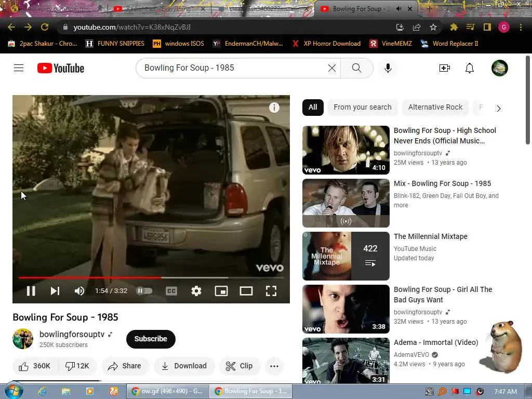The height and width of the screenshot is (399, 532).
Task: Dislike the video (12K)
Action: coord(78,366)
